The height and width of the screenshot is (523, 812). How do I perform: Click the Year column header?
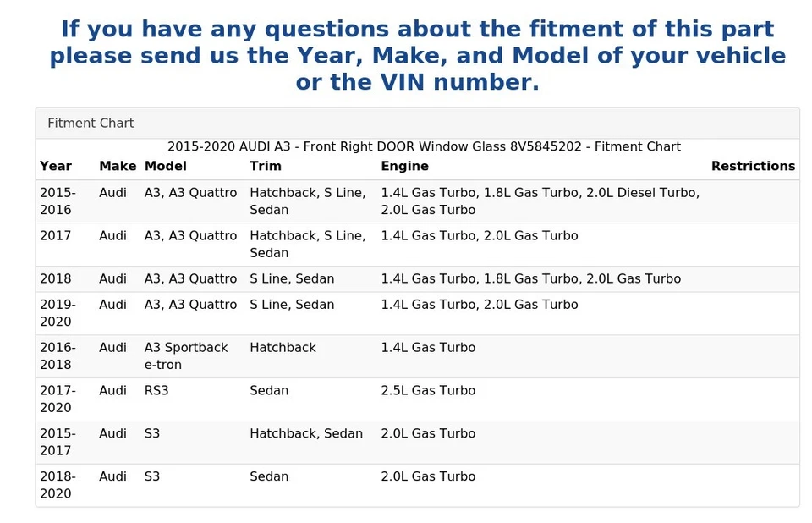[56, 167]
